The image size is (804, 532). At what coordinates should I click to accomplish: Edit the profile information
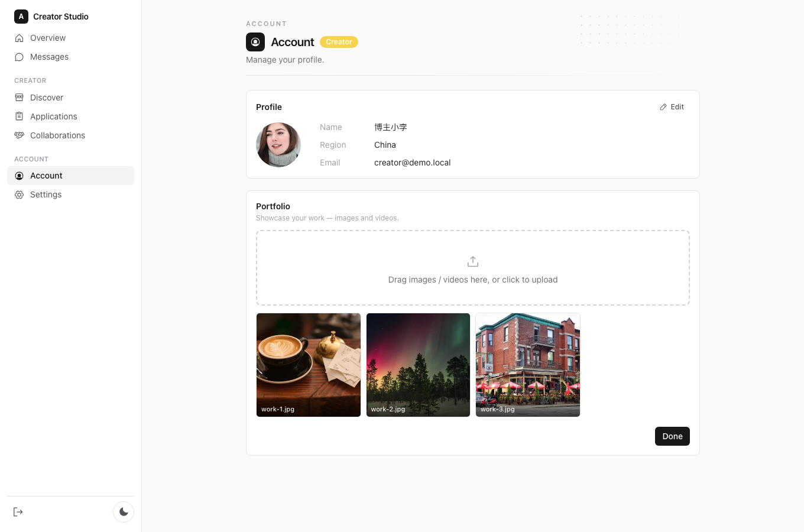pyautogui.click(x=672, y=107)
